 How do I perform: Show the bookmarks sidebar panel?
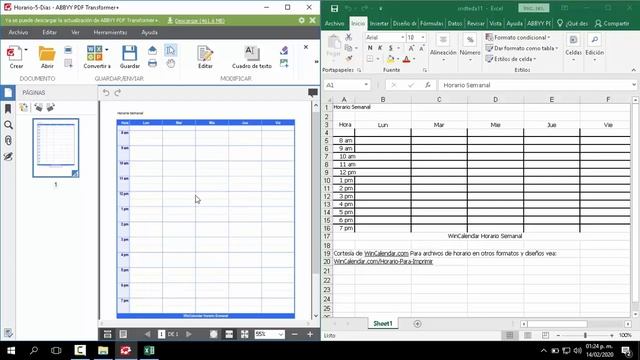pos(8,109)
